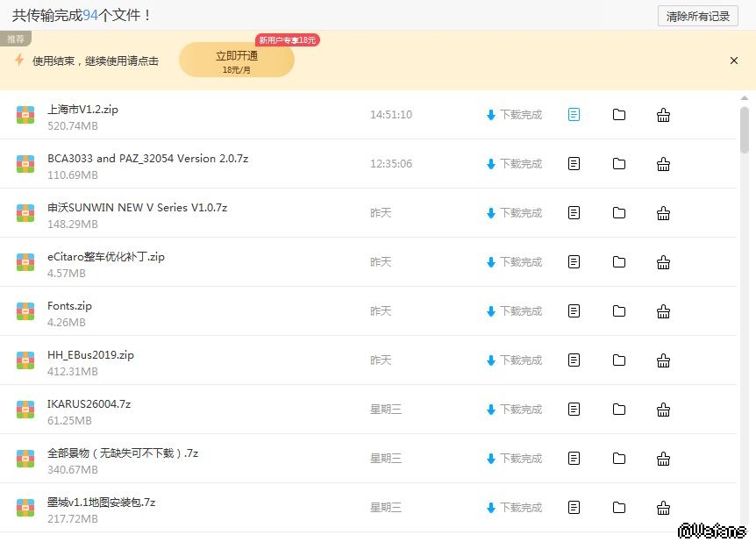Open file details for 墨城v1.1地图安装包.7z

coord(574,508)
